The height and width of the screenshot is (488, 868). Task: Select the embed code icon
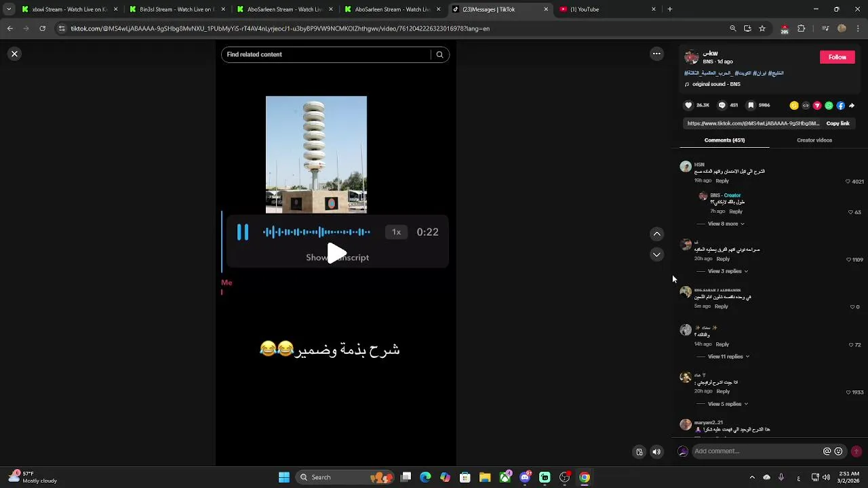(806, 106)
